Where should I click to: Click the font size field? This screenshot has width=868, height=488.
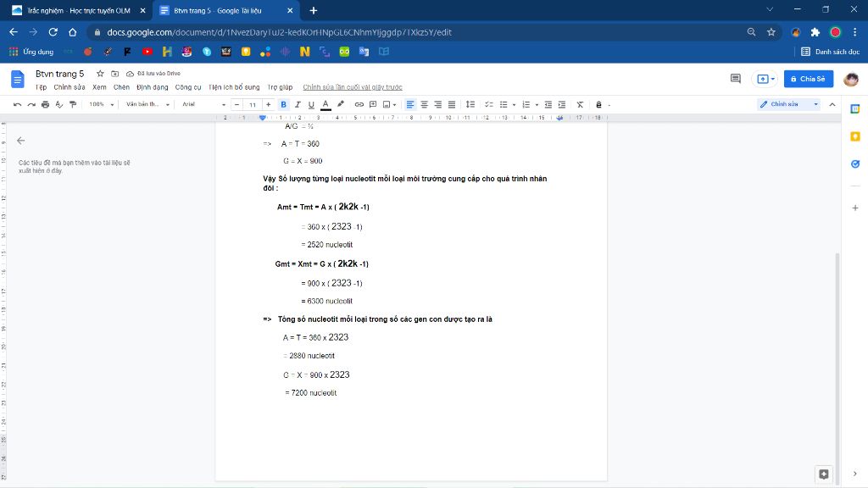point(253,104)
